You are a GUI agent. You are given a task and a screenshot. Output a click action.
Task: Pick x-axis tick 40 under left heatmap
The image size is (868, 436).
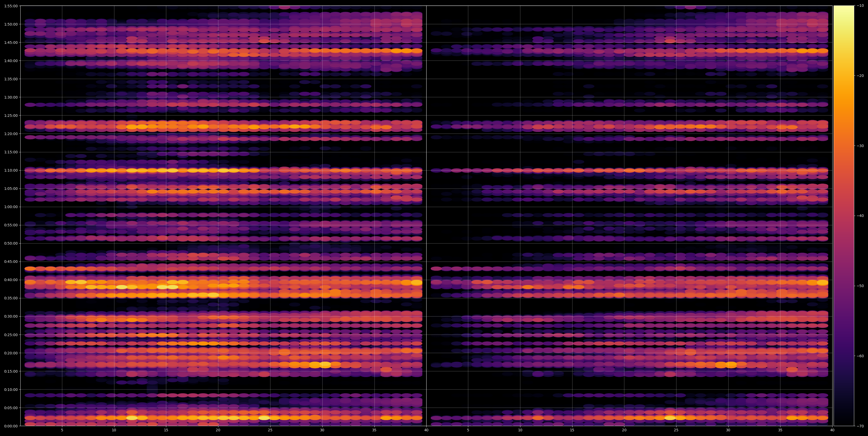(426, 430)
